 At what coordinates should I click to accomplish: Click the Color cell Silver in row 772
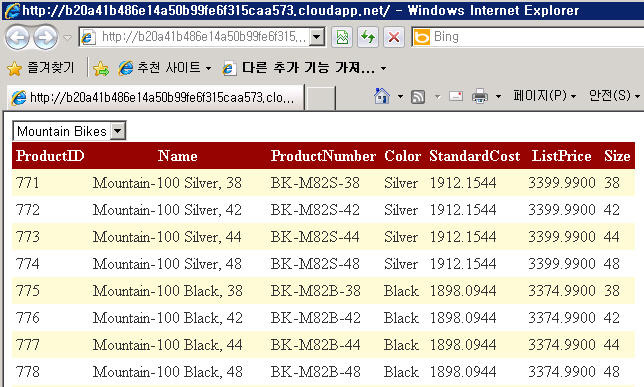(x=401, y=210)
